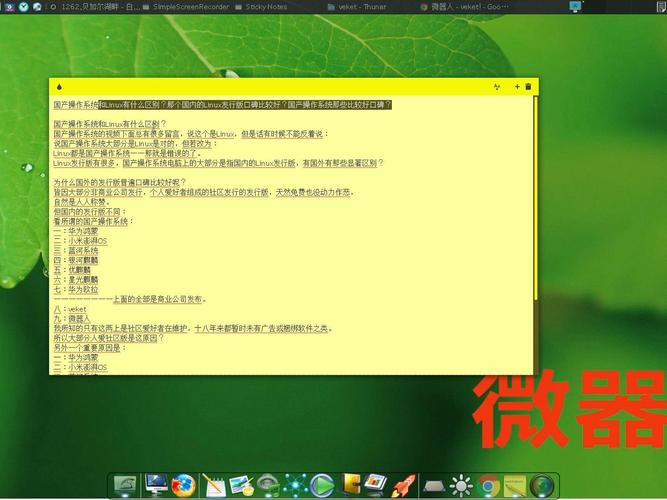Launch Google Chrome from the dock

488,486
